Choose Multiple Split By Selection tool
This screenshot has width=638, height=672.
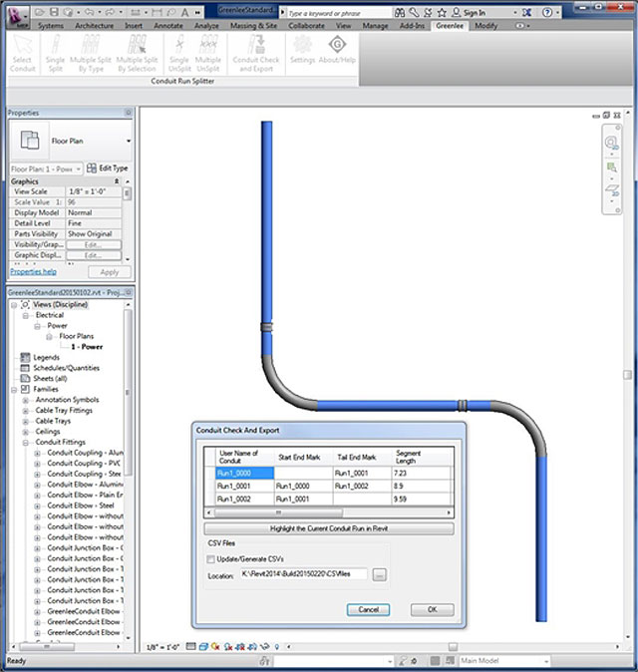pyautogui.click(x=138, y=54)
